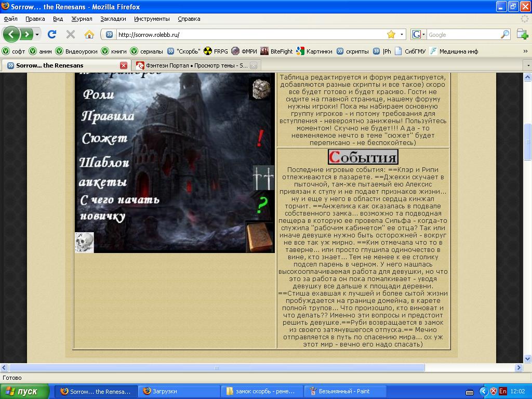Open the аним bookmark

pyautogui.click(x=41, y=51)
